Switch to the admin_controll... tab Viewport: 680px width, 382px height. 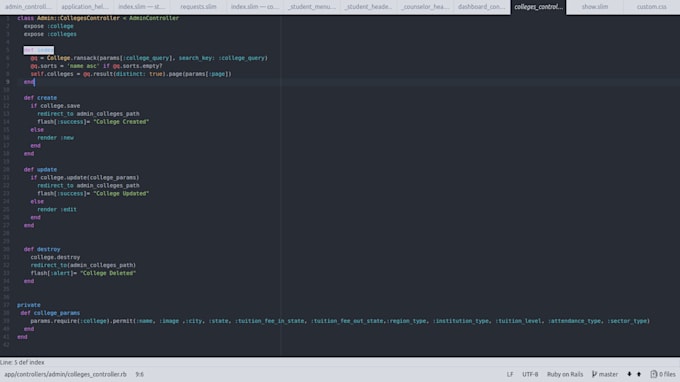28,7
